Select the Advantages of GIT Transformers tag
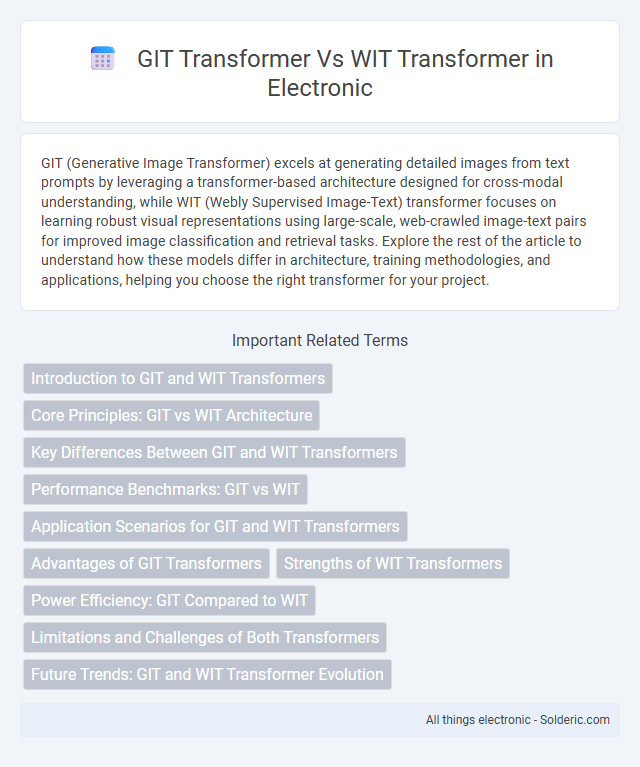 point(146,564)
